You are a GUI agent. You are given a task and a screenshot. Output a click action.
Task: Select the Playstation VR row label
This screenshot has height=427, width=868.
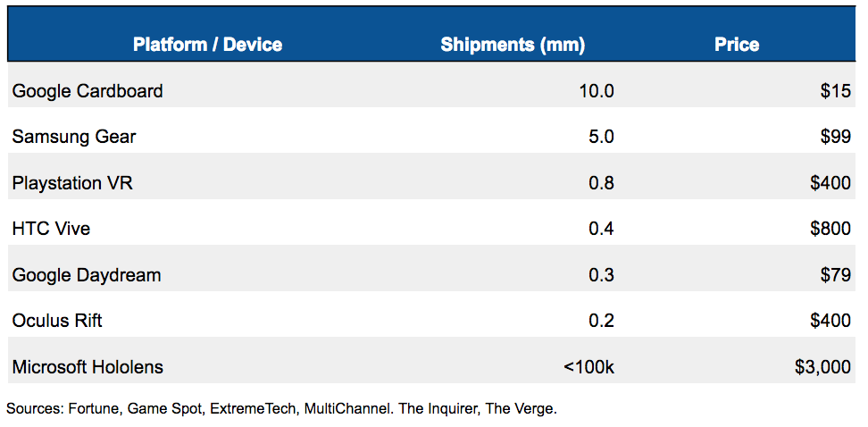pyautogui.click(x=72, y=183)
